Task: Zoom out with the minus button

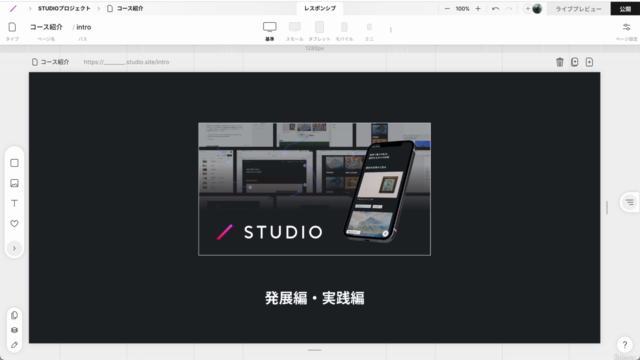Action: click(x=447, y=9)
